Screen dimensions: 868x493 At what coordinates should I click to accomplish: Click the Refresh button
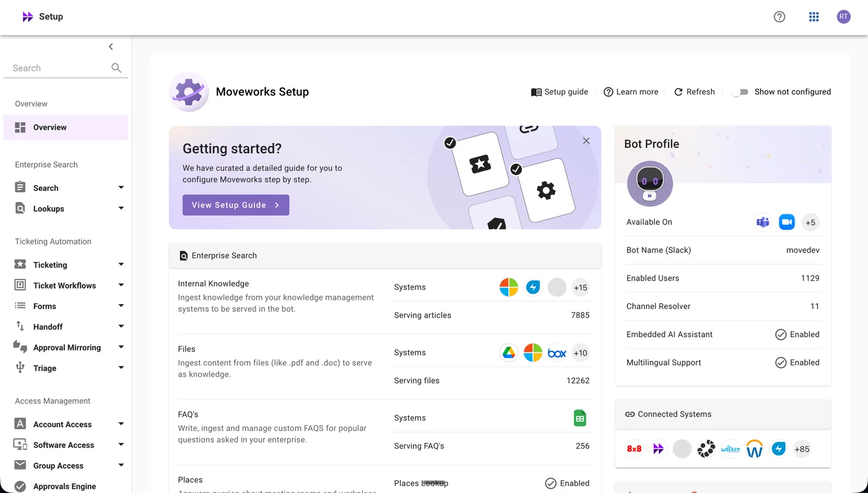point(694,92)
